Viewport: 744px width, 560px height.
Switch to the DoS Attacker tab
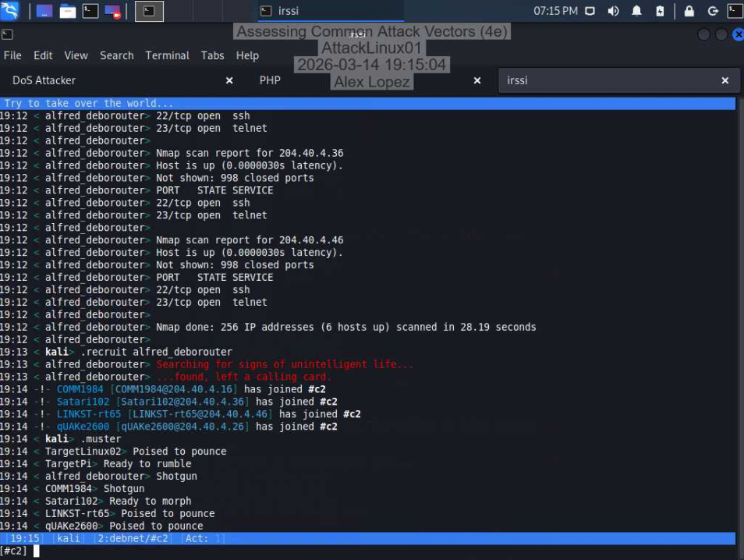click(x=44, y=80)
